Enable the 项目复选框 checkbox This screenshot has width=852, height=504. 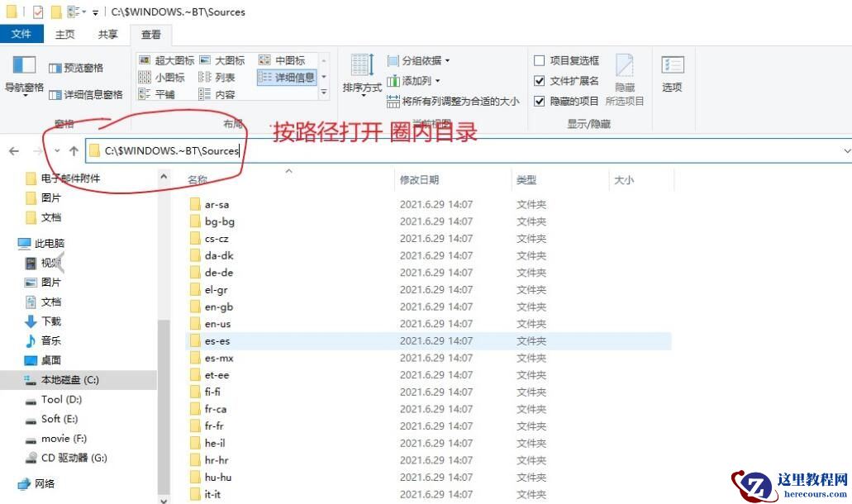click(540, 60)
